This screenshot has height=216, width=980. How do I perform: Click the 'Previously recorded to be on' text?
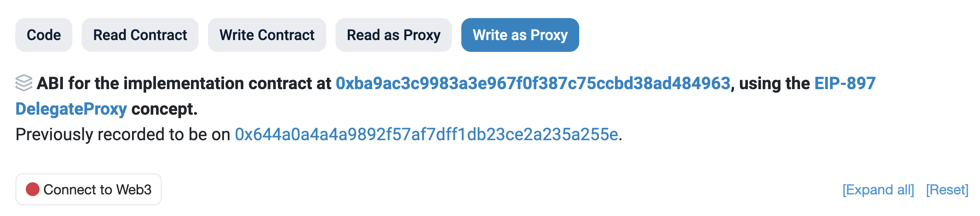[123, 135]
